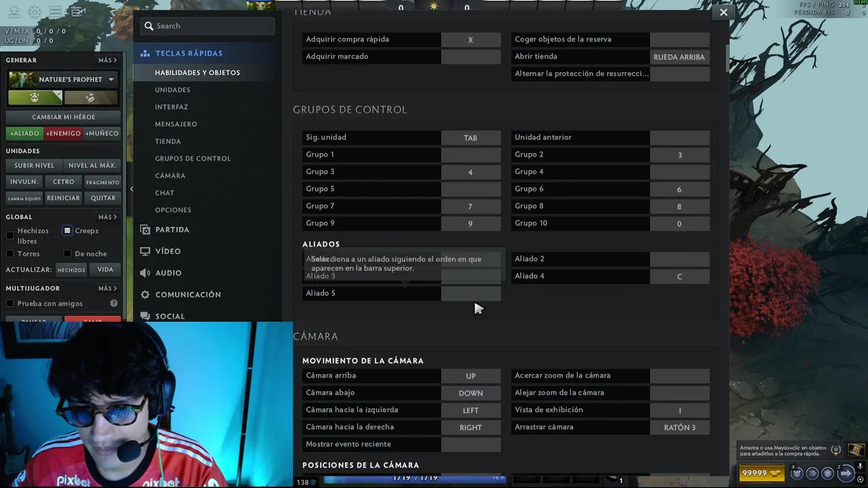Click the microphone icon bottom-right
This screenshot has height=488, width=868.
click(861, 466)
